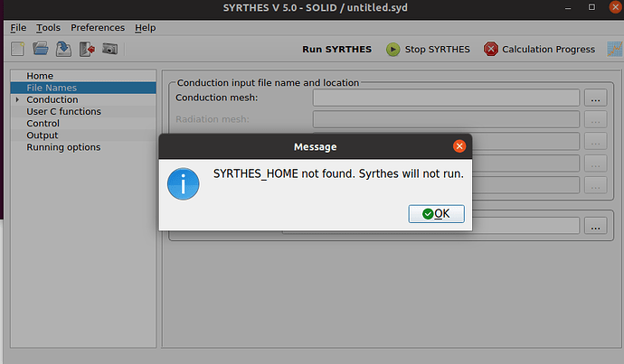624x364 pixels.
Task: Click the red stop icon in the toolbar
Action: pyautogui.click(x=491, y=50)
